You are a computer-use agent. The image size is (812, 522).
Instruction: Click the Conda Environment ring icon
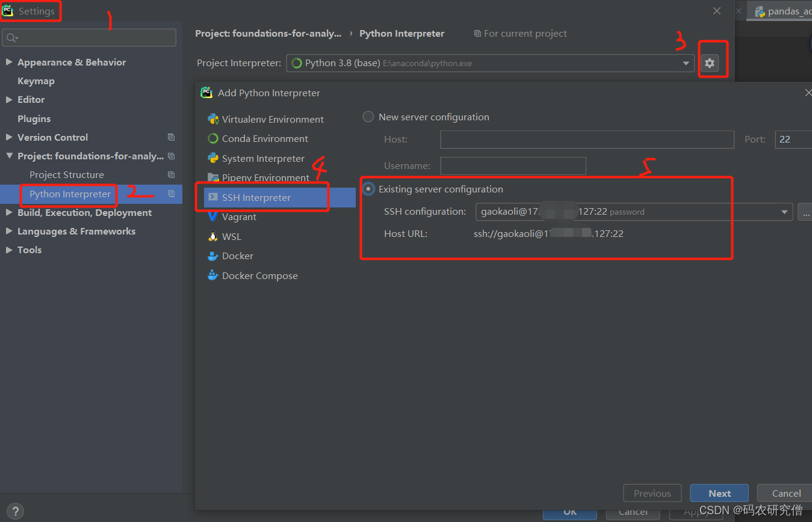coord(213,138)
